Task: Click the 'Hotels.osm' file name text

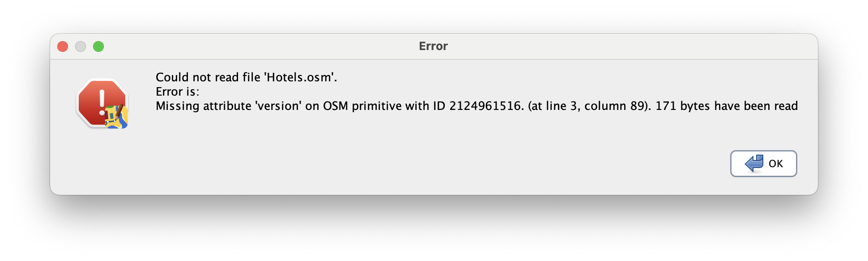Action: [299, 77]
